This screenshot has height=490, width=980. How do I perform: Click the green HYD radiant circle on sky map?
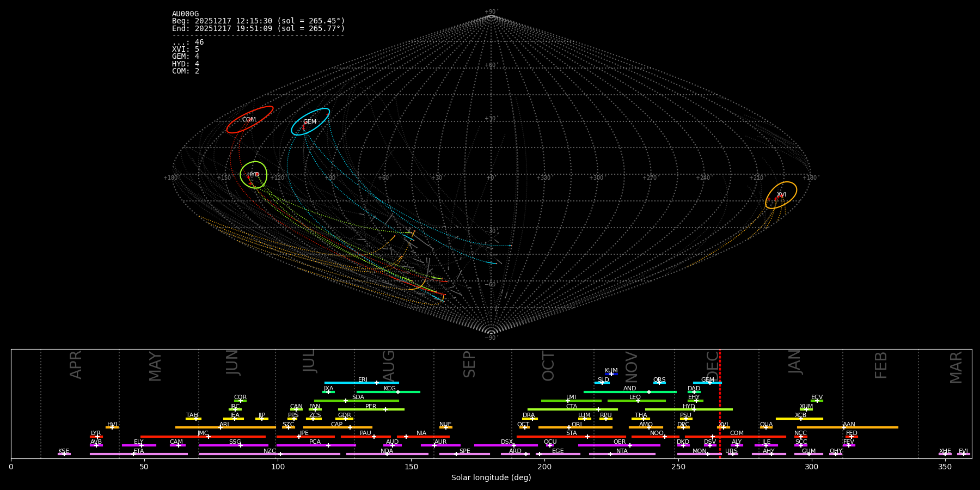point(254,175)
